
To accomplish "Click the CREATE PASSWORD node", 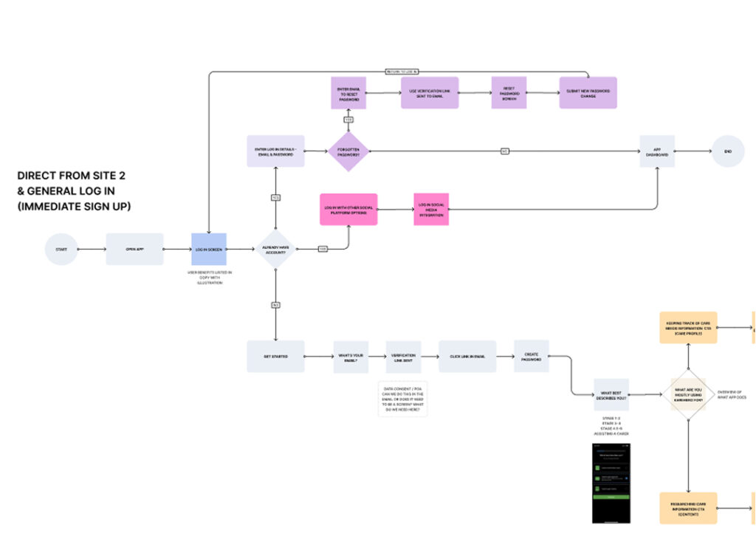I will point(532,357).
